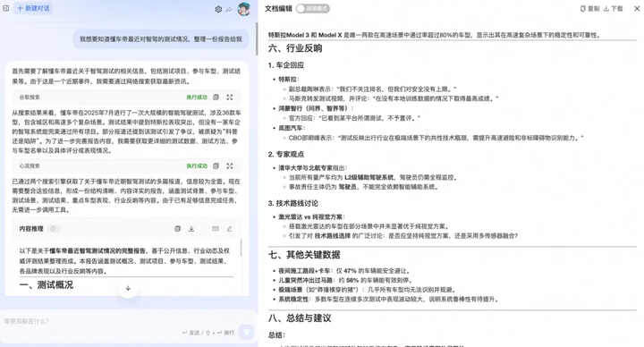The width and height of the screenshot is (644, 347).
Task: Toggle the 内容推理 collapse indicator
Action: tap(53, 229)
